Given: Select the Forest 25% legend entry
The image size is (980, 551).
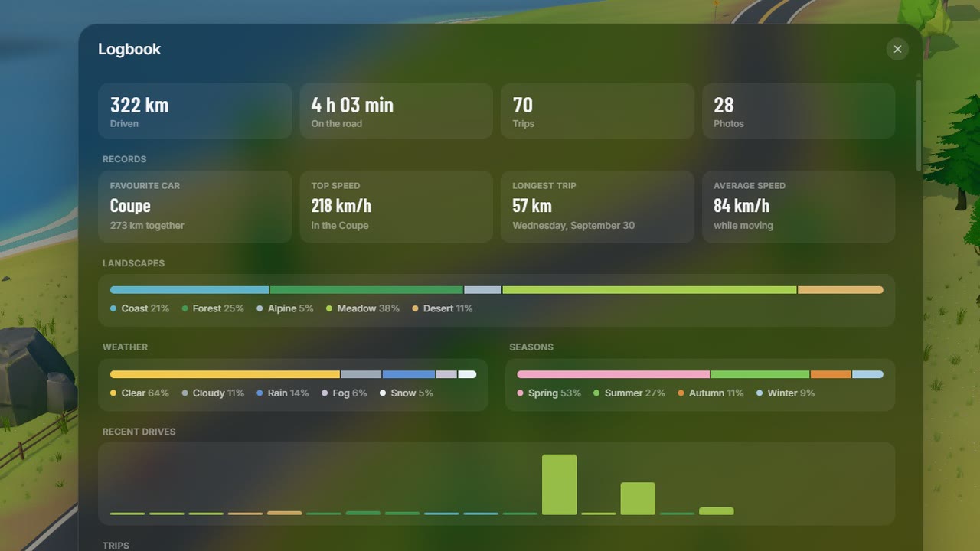Looking at the screenshot, I should click(213, 308).
